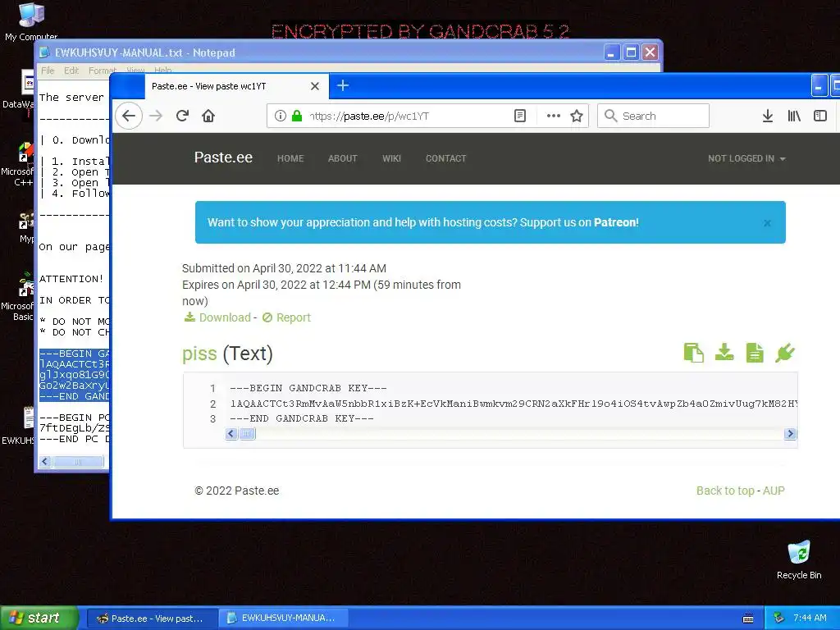This screenshot has width=840, height=630.
Task: Click Back to top link
Action: click(725, 491)
